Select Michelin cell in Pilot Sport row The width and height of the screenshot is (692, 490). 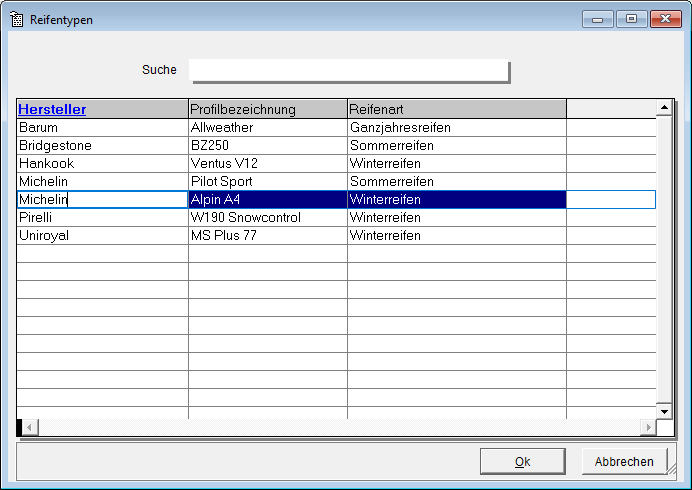(102, 181)
